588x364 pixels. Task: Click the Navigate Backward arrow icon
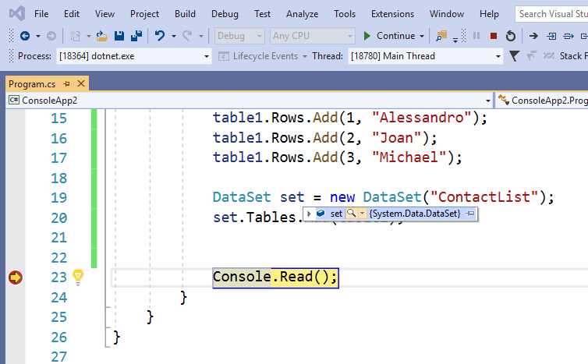[x=25, y=36]
